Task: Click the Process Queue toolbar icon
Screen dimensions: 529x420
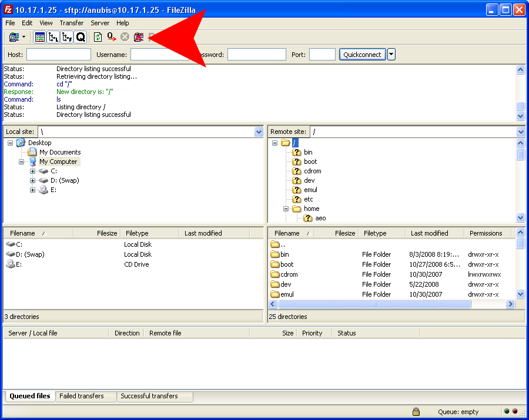Action: coord(111,37)
